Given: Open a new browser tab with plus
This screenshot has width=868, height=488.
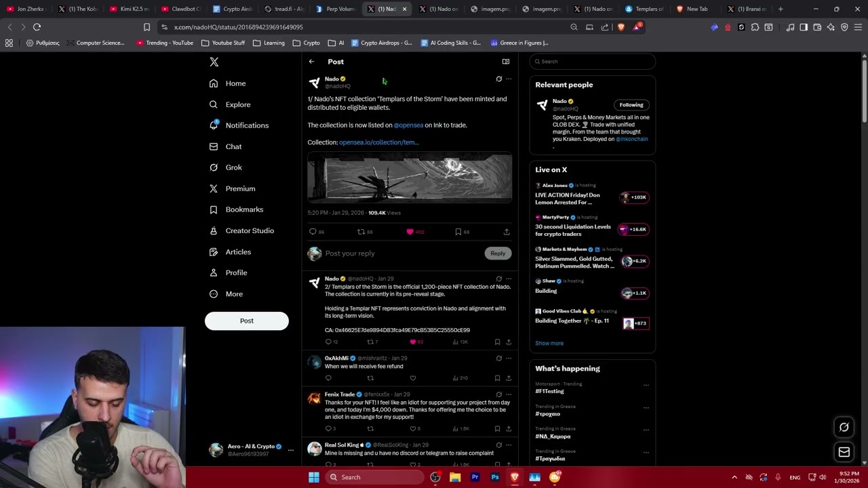Looking at the screenshot, I should point(781,9).
